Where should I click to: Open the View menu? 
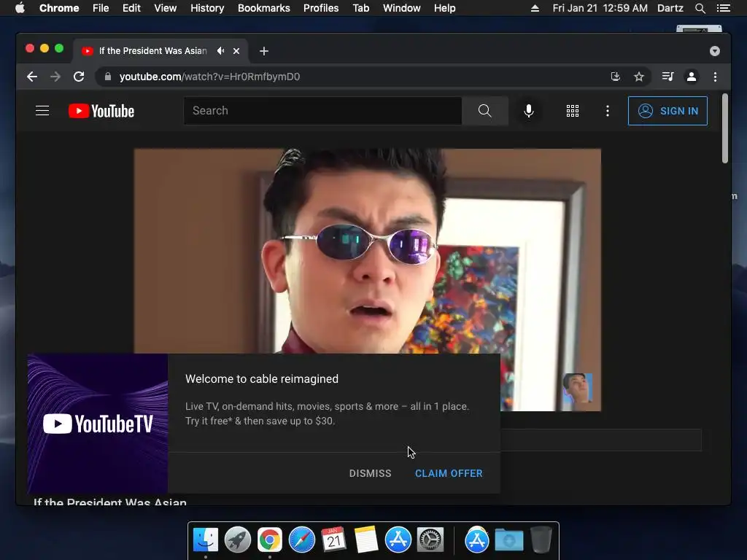tap(166, 8)
